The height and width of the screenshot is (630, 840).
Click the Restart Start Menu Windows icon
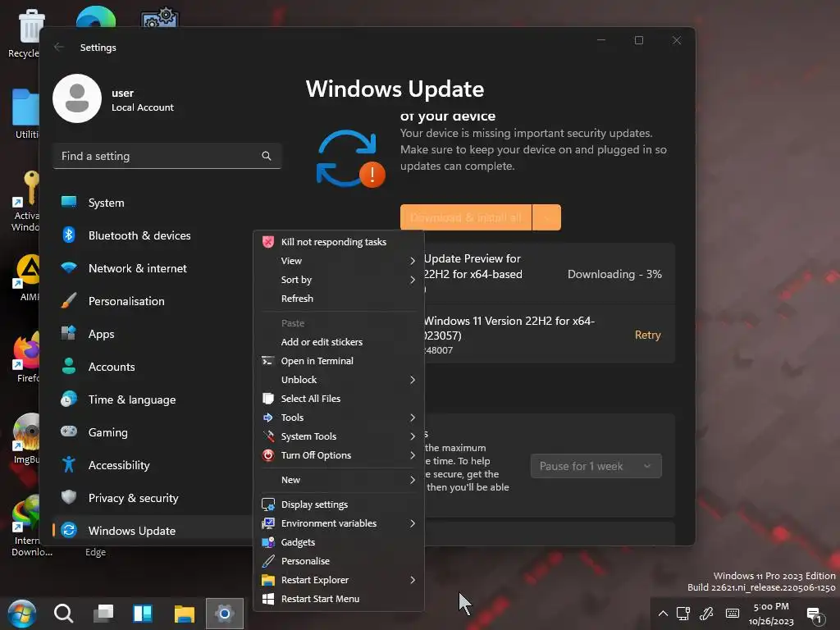[x=268, y=599]
